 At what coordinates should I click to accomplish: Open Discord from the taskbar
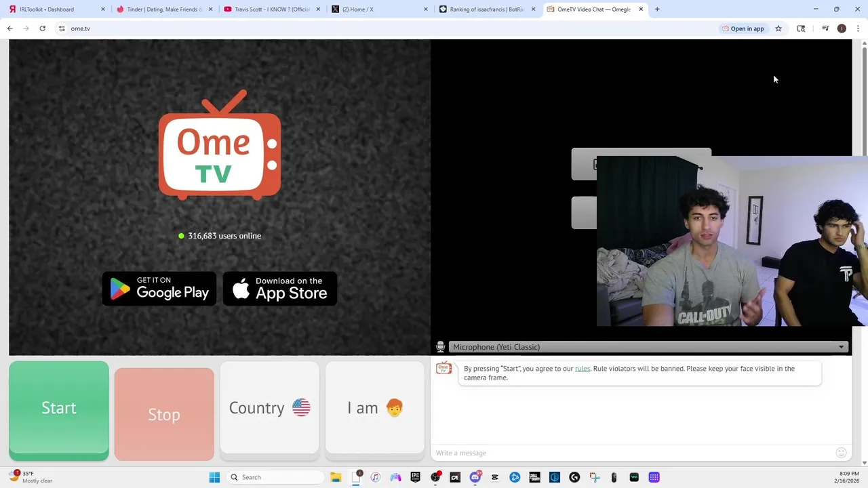pos(475,477)
